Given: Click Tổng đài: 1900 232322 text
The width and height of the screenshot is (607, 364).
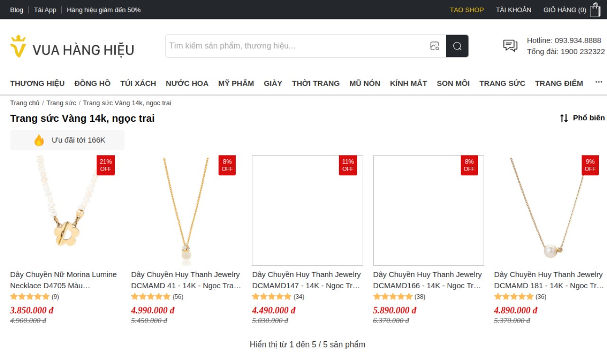Looking at the screenshot, I should coord(566,51).
